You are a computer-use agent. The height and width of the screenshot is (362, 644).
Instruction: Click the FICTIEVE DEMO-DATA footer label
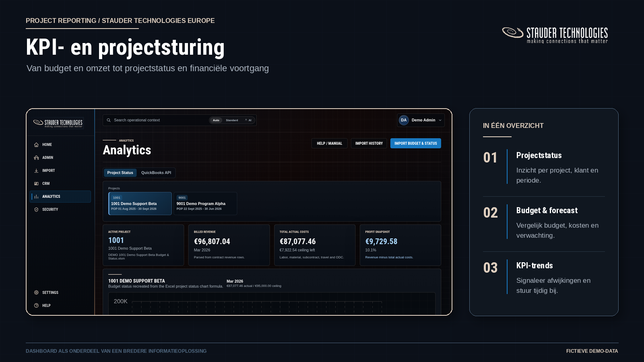coord(592,351)
